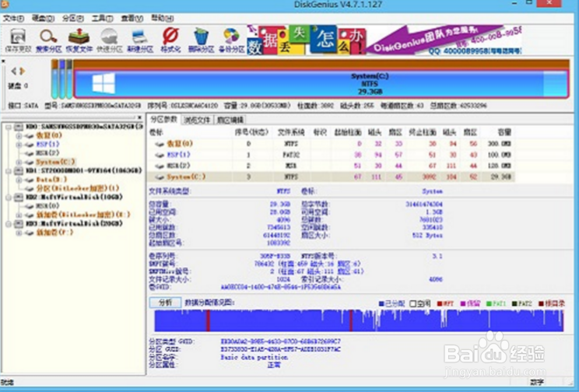Close the disk tree pane with the x
Screen dimensions: 579x392
pos(139,117)
